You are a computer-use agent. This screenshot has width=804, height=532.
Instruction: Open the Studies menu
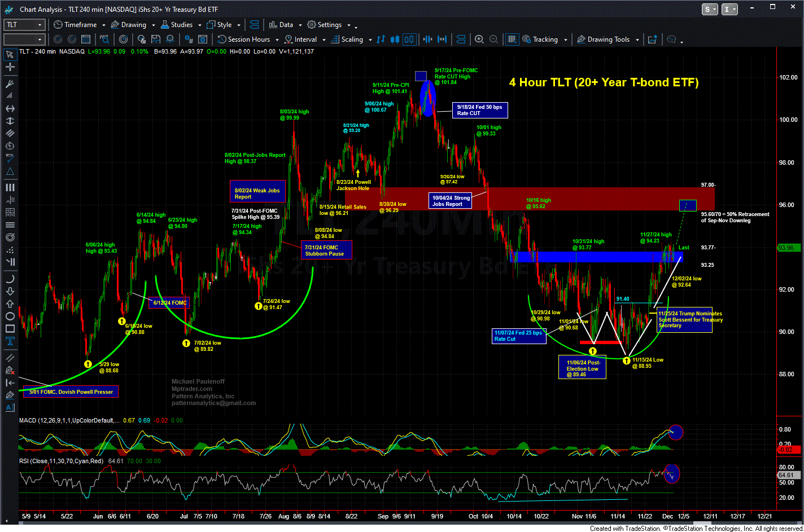tap(177, 25)
